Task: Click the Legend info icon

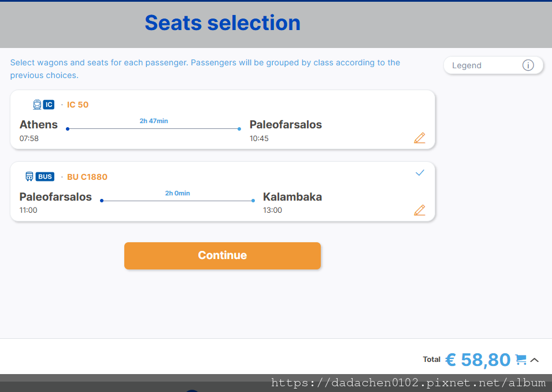Action: (528, 65)
